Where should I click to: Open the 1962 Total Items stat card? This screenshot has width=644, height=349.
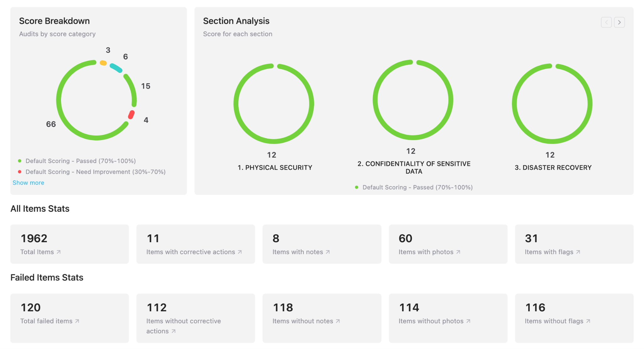click(69, 244)
